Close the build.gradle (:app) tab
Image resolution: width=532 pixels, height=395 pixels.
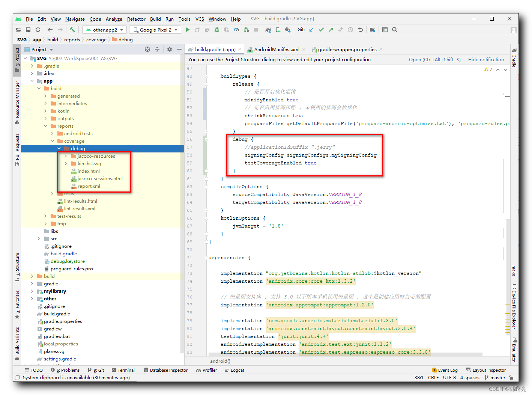(240, 49)
